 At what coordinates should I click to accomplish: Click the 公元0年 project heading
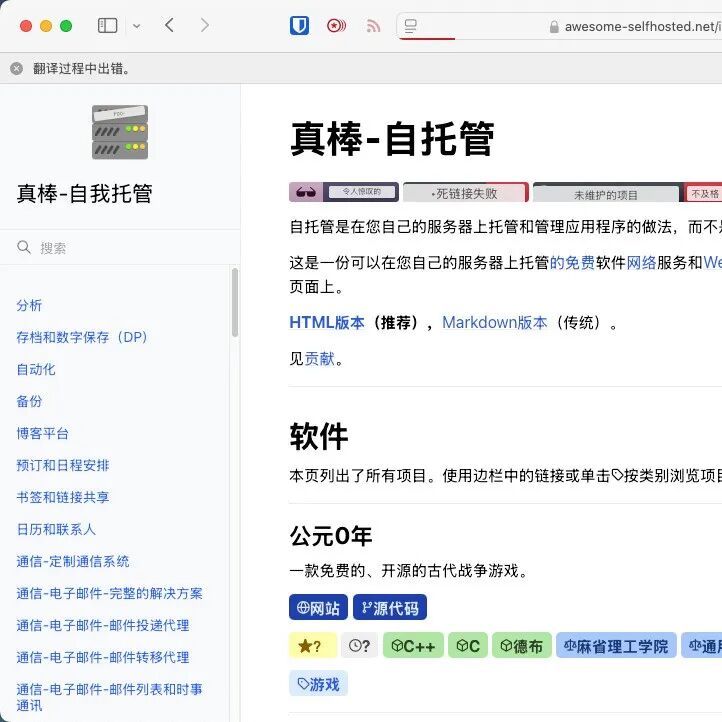click(331, 536)
